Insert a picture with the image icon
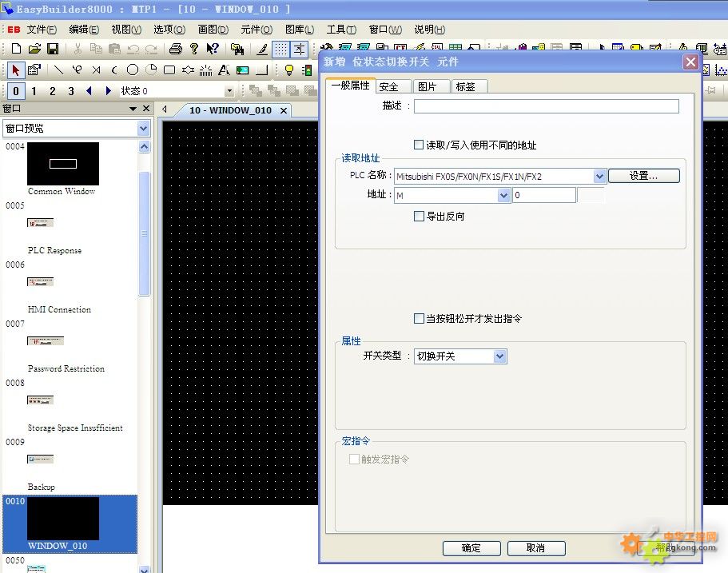The image size is (728, 573). 242,70
